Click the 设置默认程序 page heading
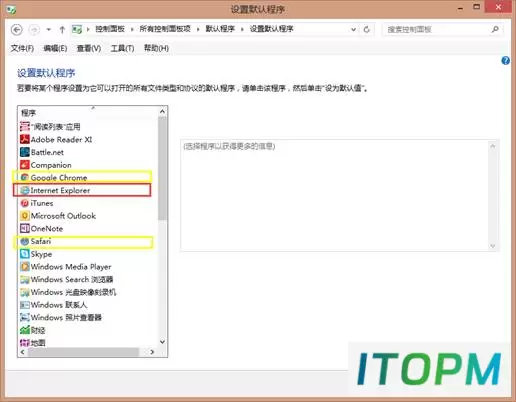Image resolution: width=516 pixels, height=402 pixels. click(46, 73)
